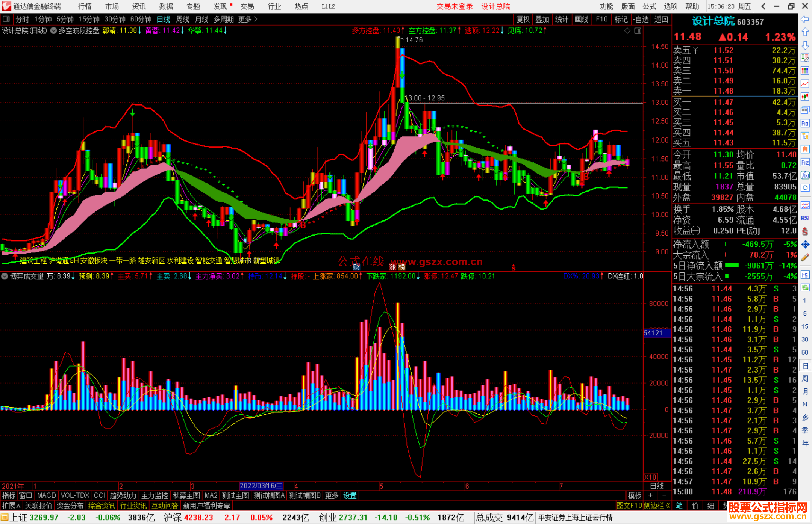This screenshot has width=812, height=524.
Task: Switch to 年 period in right sidebar
Action: [805, 443]
